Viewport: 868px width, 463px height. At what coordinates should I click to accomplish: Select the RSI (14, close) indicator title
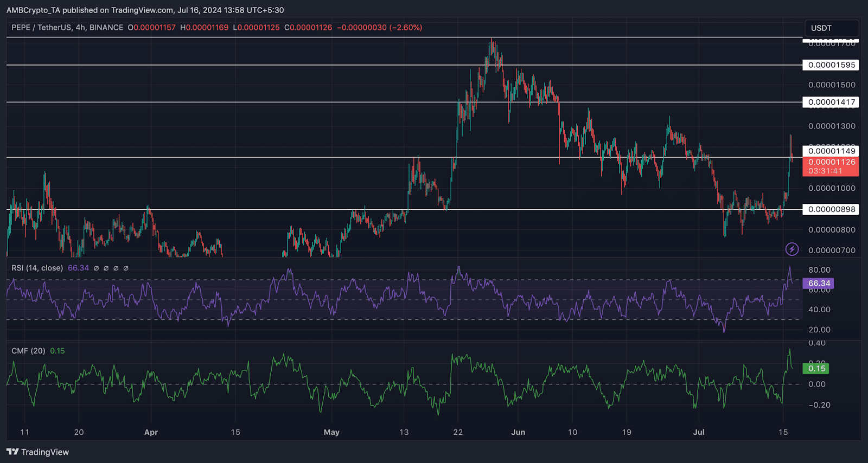(x=37, y=268)
